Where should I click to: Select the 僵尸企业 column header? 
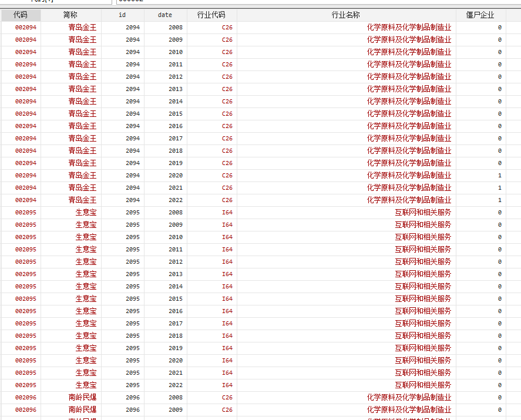click(480, 15)
